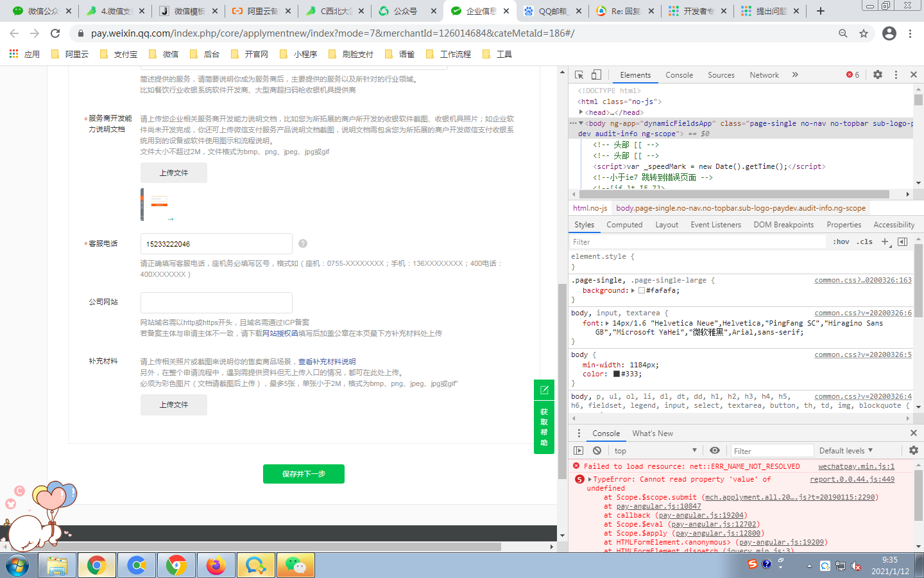Toggle the device toolbar icon in DevTools

[x=596, y=74]
